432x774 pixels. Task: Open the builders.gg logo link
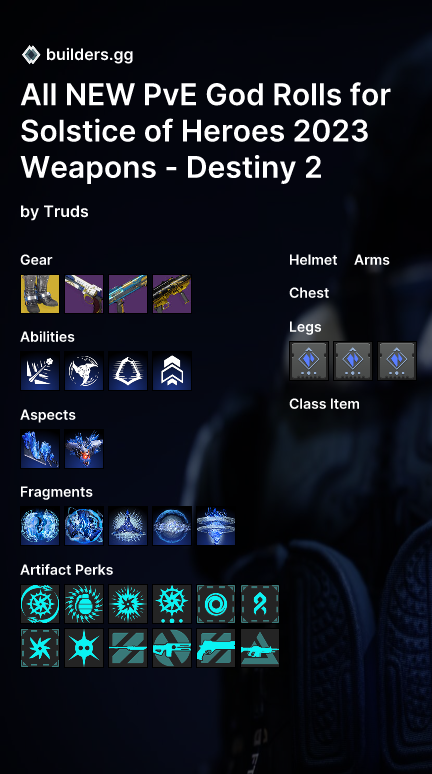(78, 55)
